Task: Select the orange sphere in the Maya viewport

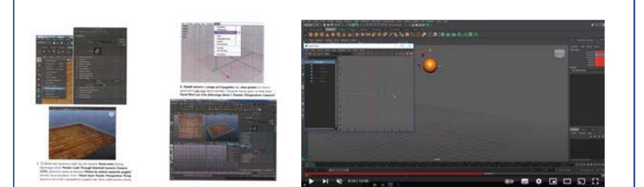Action: 430,65
